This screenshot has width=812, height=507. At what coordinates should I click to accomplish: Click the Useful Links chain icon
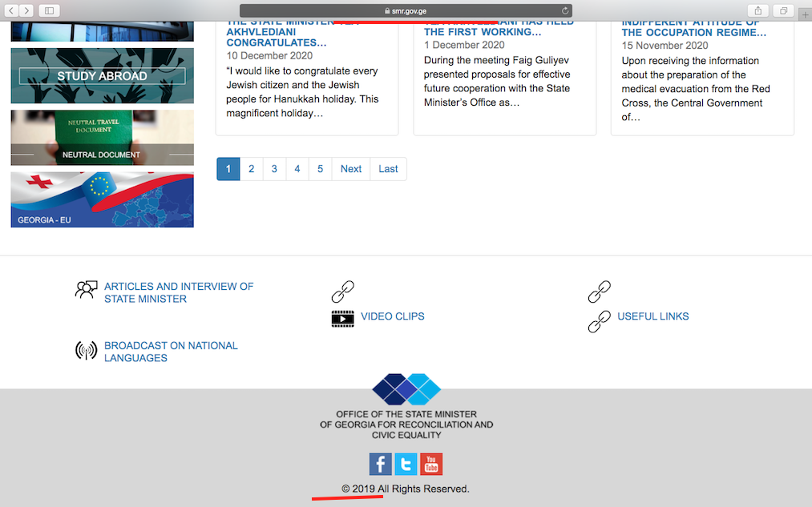(599, 321)
